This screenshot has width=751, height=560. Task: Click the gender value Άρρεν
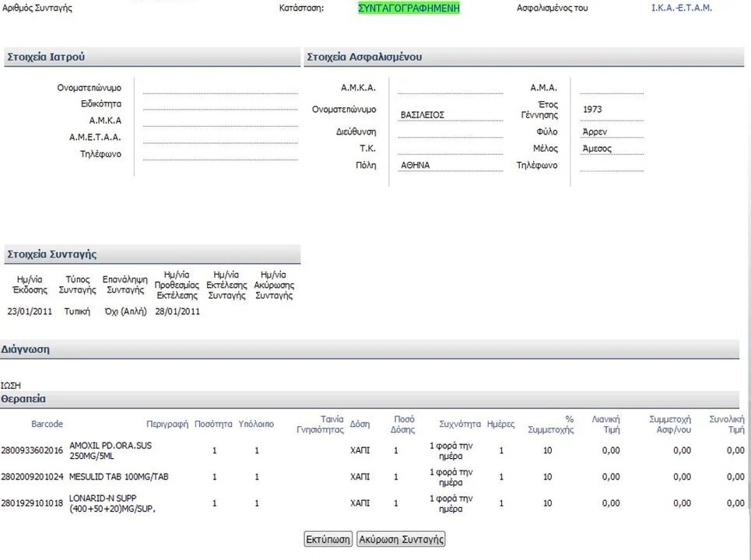[x=595, y=131]
